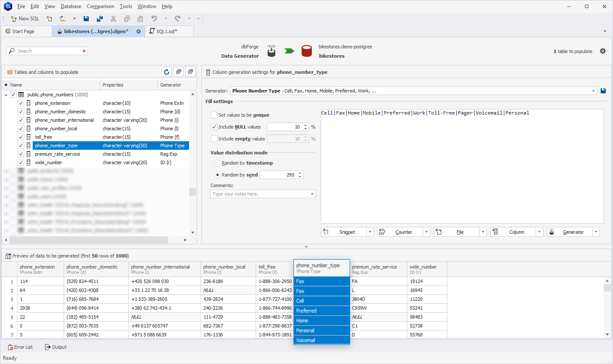Open the Tools menu
Viewport: 613px width, 364px height.
click(126, 6)
